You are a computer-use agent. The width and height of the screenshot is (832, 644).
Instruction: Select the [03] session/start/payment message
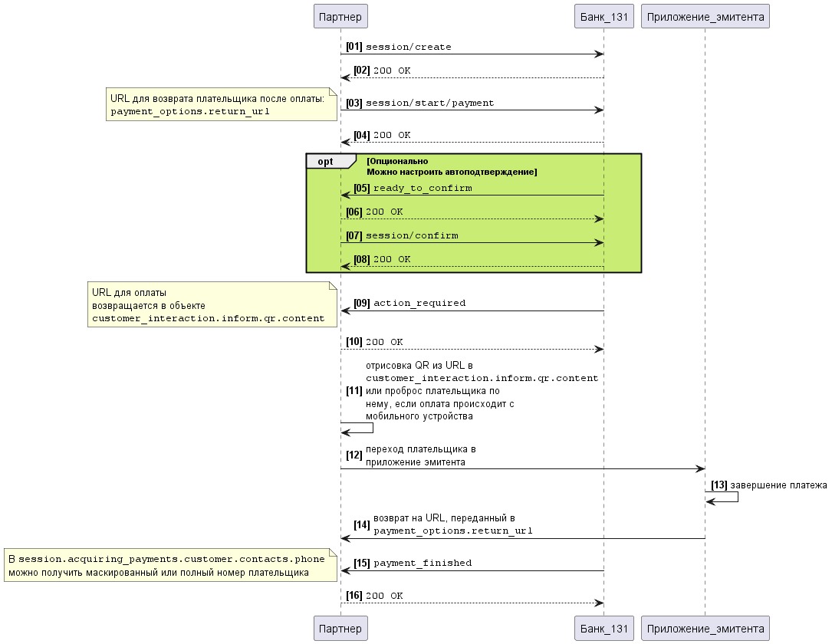click(419, 103)
